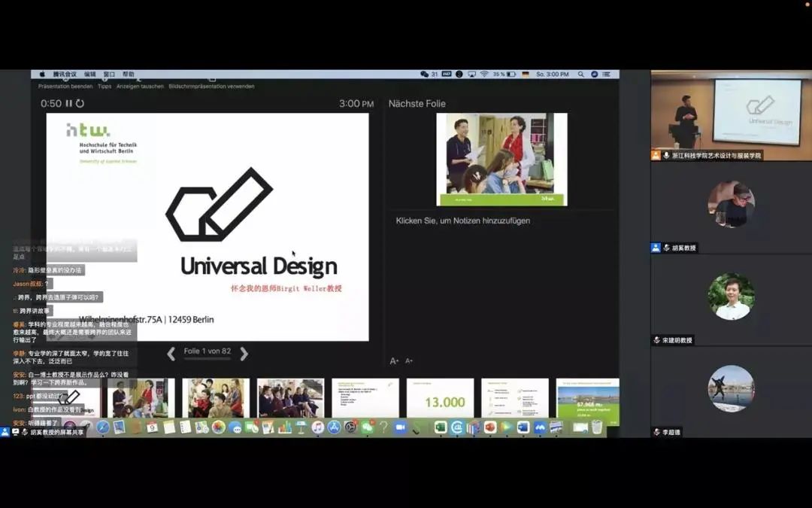Open Notification Center in the menu bar
Viewport: 812px width, 508px height.
click(x=607, y=74)
